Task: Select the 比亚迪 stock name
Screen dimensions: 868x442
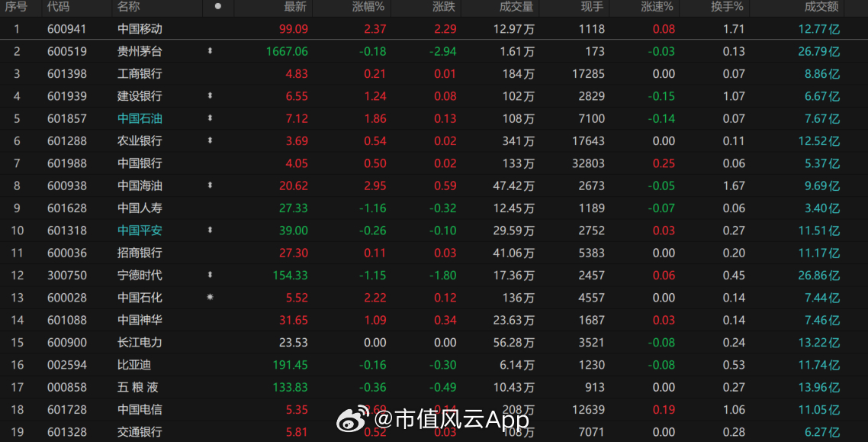Action: (x=134, y=364)
